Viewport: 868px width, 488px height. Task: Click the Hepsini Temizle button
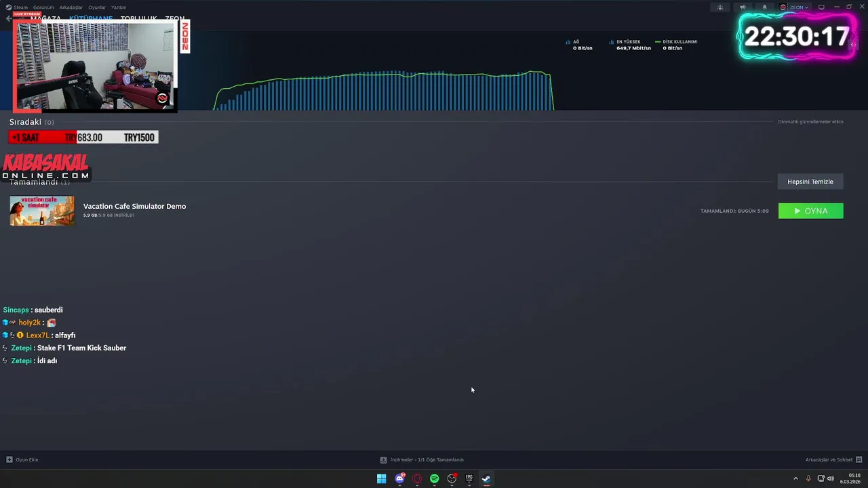[x=810, y=182]
